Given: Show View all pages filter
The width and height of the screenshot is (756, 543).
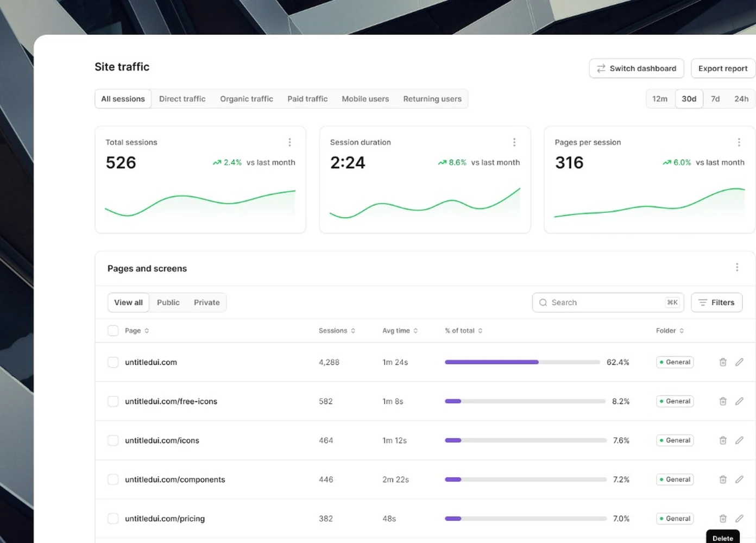Looking at the screenshot, I should coord(129,302).
